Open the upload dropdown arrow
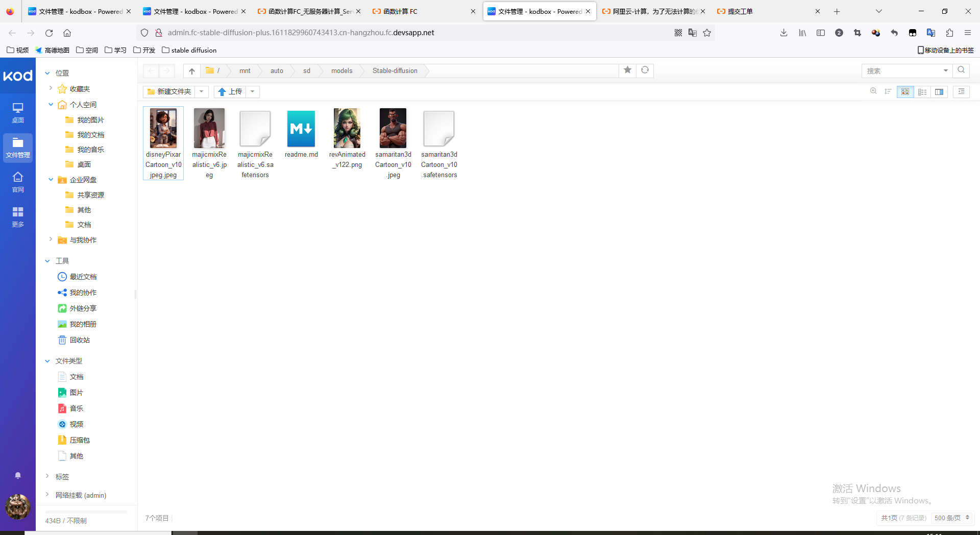 tap(253, 91)
